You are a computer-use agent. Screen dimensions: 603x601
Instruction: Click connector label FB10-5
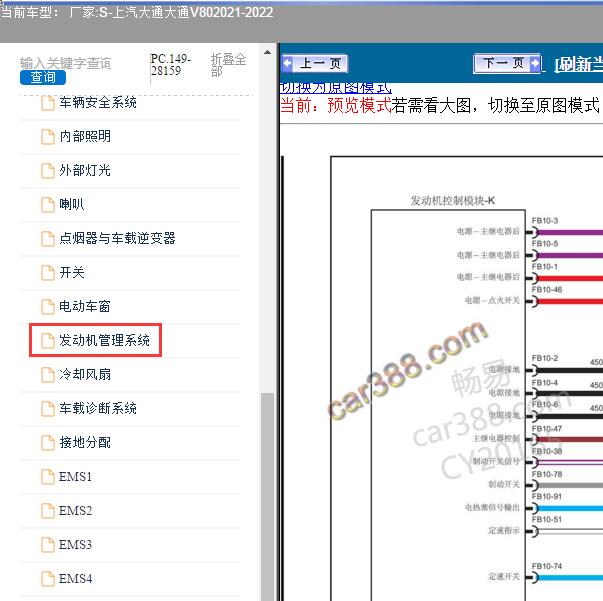[545, 243]
